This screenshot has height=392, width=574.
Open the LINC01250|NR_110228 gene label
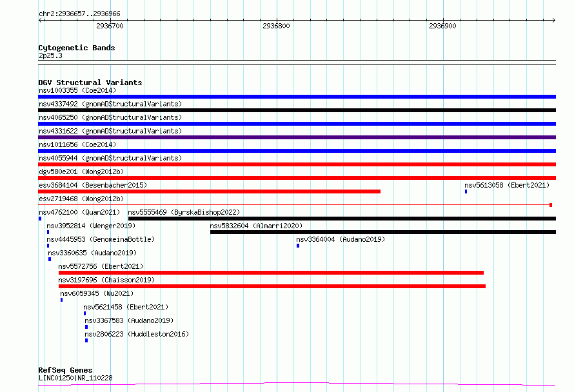[75, 378]
